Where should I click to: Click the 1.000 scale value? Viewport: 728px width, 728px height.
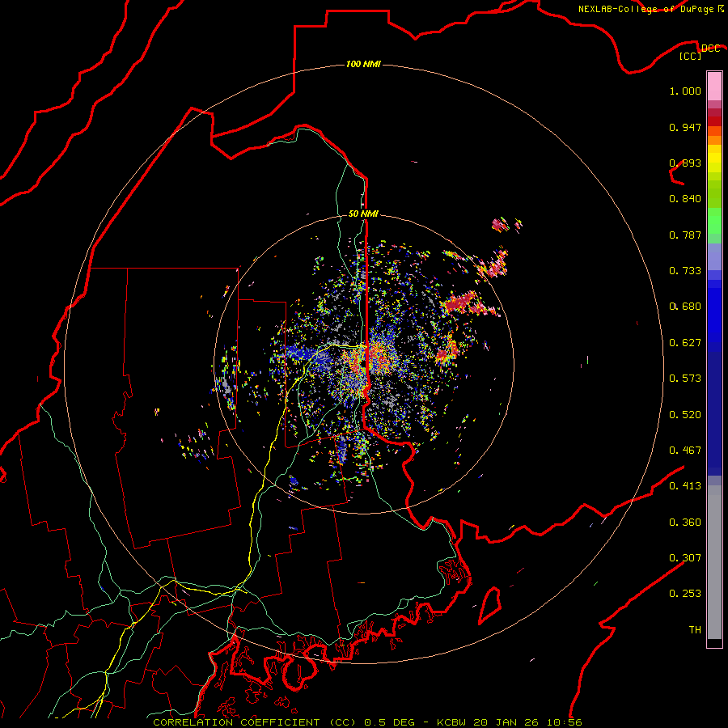685,91
